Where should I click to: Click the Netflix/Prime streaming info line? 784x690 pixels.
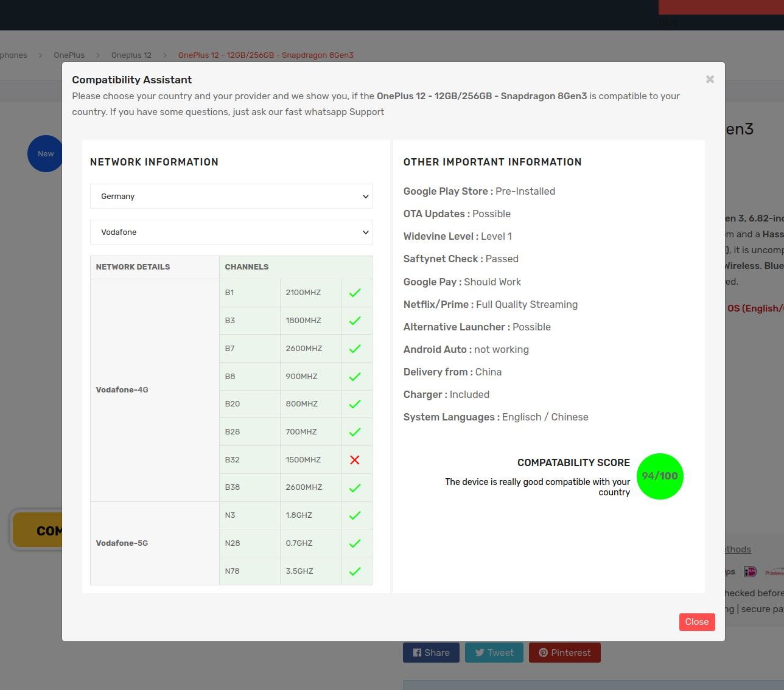tap(491, 305)
